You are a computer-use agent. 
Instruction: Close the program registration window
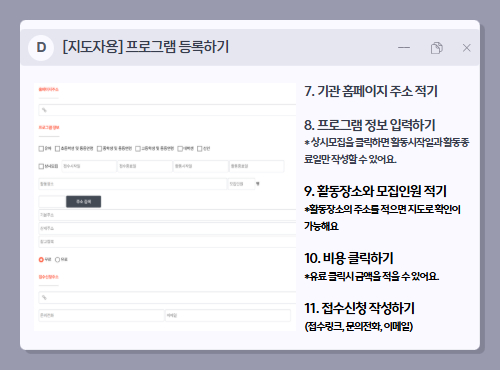coord(466,48)
